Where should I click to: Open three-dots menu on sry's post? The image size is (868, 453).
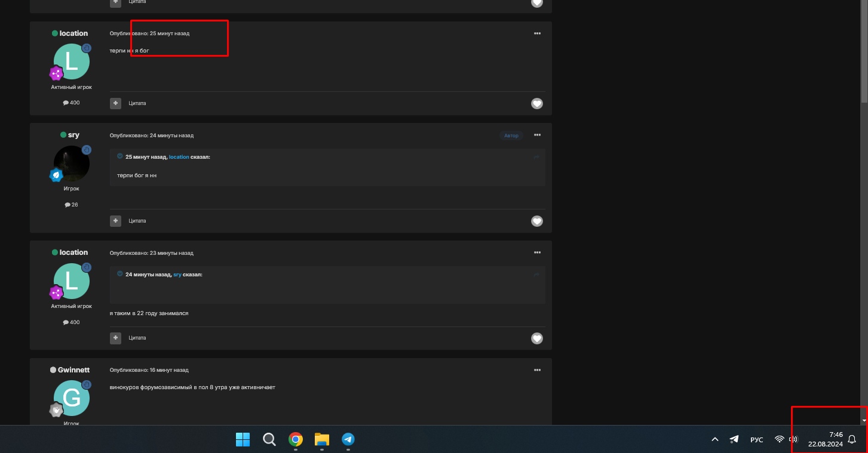pos(536,135)
